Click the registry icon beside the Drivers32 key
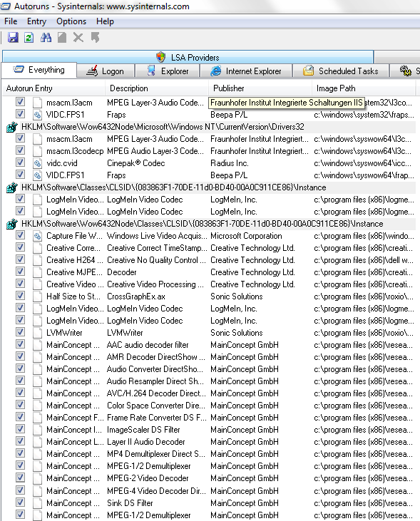The image size is (420, 521). pos(12,127)
